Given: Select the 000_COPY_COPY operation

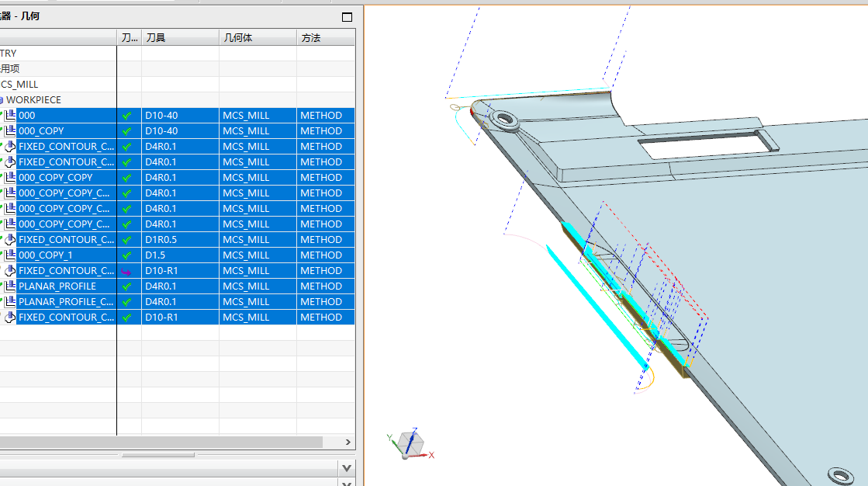Looking at the screenshot, I should 55,177.
